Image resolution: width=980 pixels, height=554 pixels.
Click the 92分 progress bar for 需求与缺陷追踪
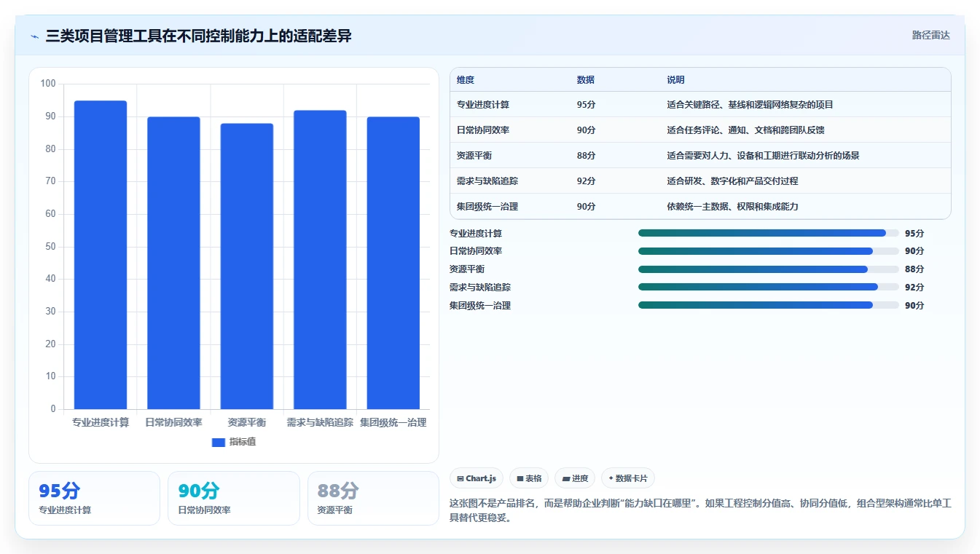tap(768, 287)
